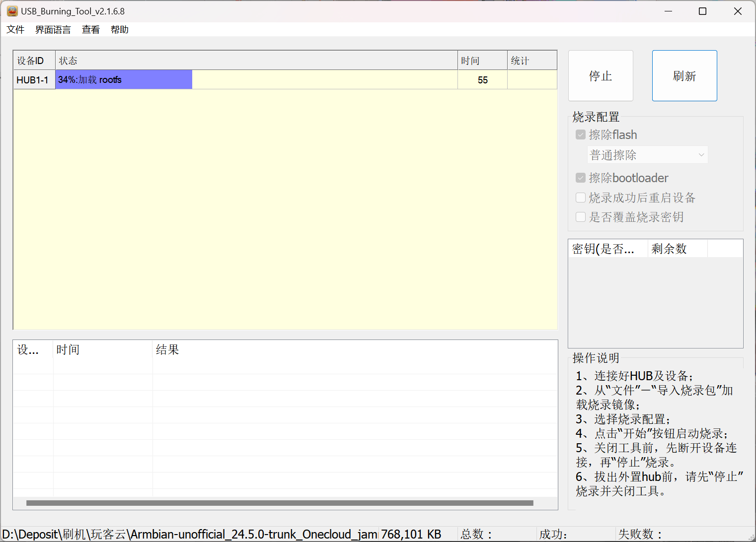
Task: Enable 烧录成功后重启设备 checkbox
Action: pos(580,198)
